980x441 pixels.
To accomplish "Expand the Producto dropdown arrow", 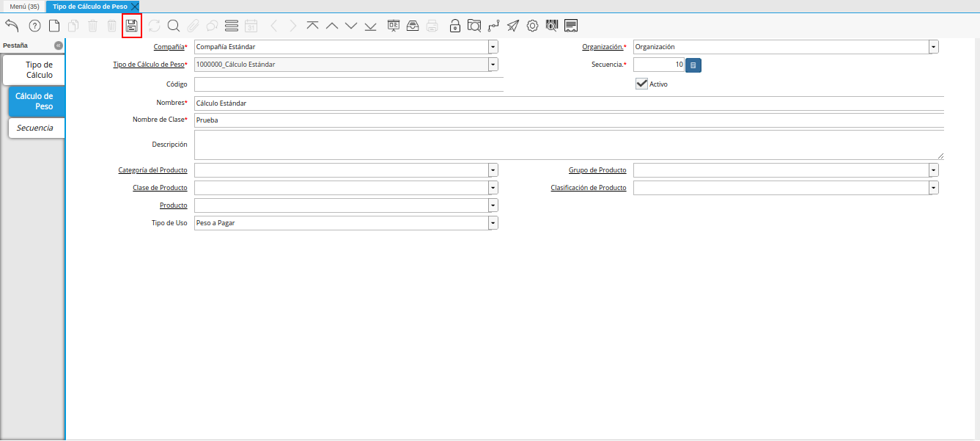I will pyautogui.click(x=493, y=205).
